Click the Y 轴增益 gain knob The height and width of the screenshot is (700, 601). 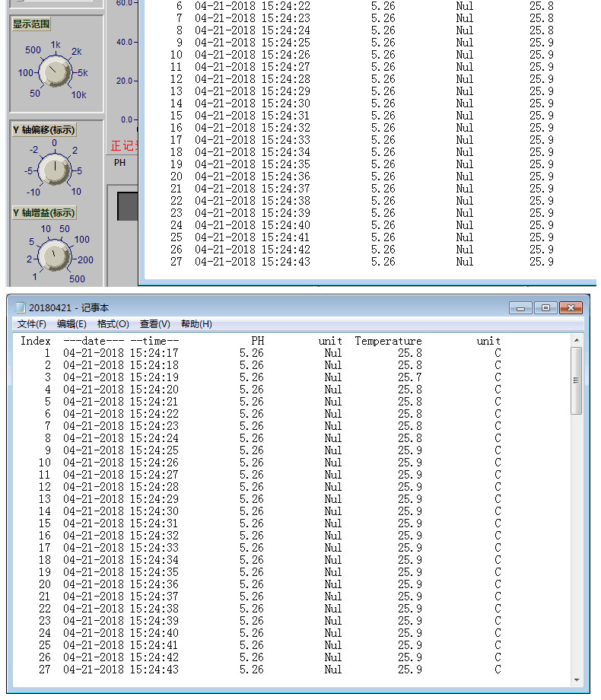pyautogui.click(x=55, y=256)
